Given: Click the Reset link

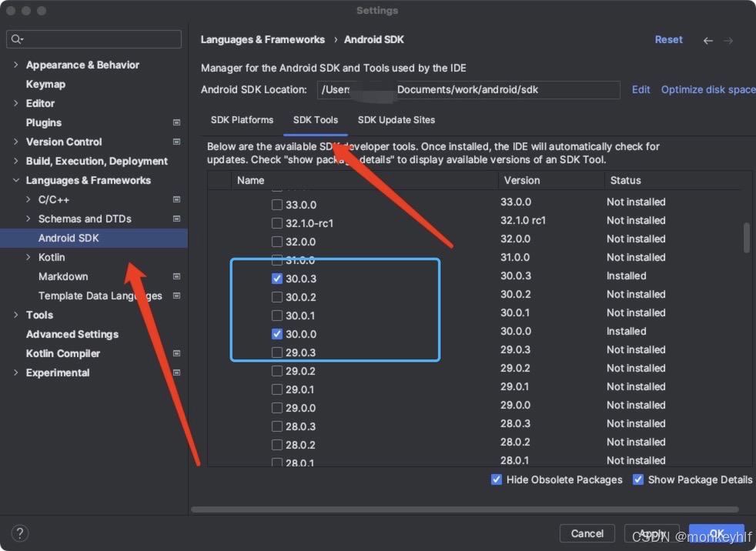Looking at the screenshot, I should click(668, 39).
